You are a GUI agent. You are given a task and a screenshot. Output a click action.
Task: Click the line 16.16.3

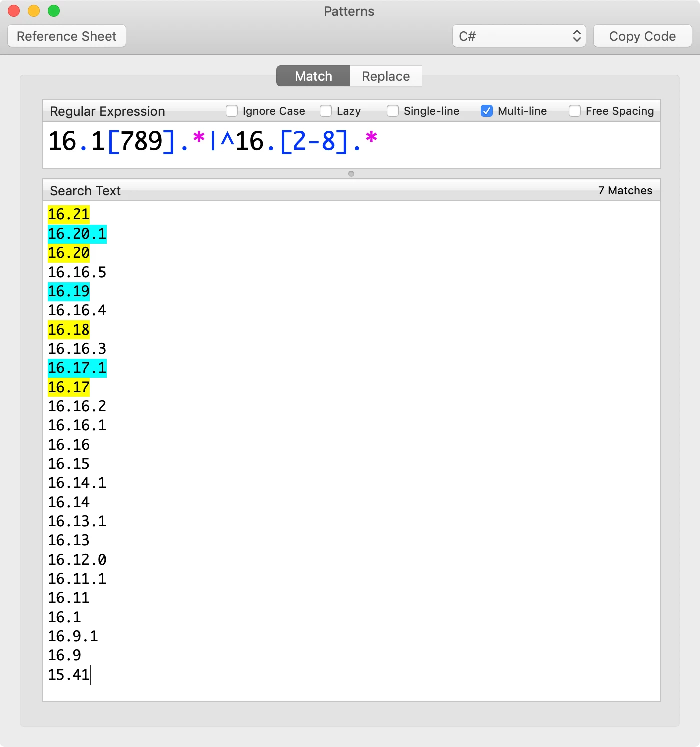(x=77, y=349)
